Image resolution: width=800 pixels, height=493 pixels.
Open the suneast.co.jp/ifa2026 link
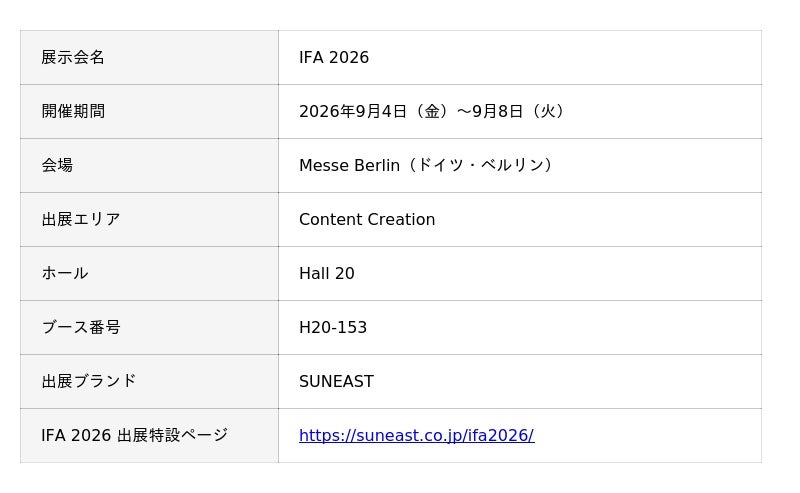click(416, 435)
